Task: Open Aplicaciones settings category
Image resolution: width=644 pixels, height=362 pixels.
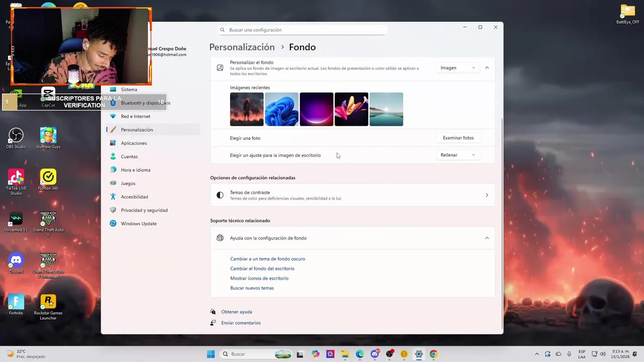Action: coord(153,143)
